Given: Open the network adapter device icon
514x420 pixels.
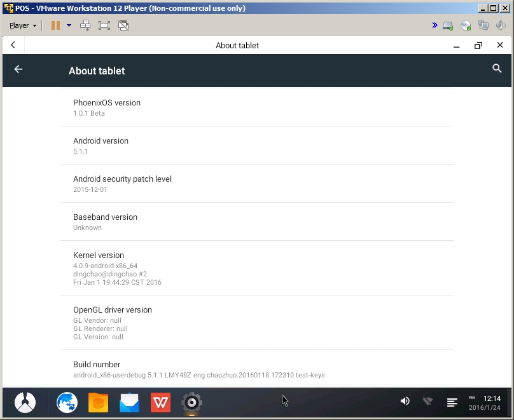Looking at the screenshot, I should pos(483,25).
